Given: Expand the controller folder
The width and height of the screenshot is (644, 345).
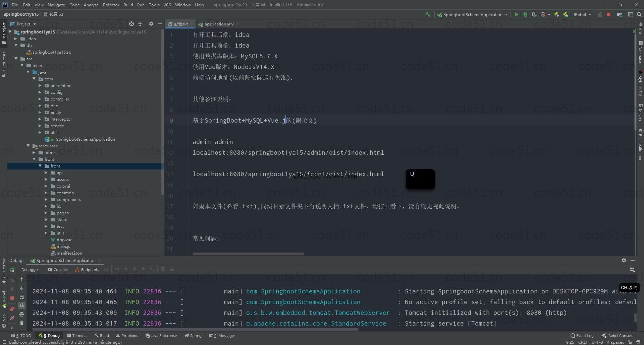Looking at the screenshot, I should pyautogui.click(x=40, y=99).
